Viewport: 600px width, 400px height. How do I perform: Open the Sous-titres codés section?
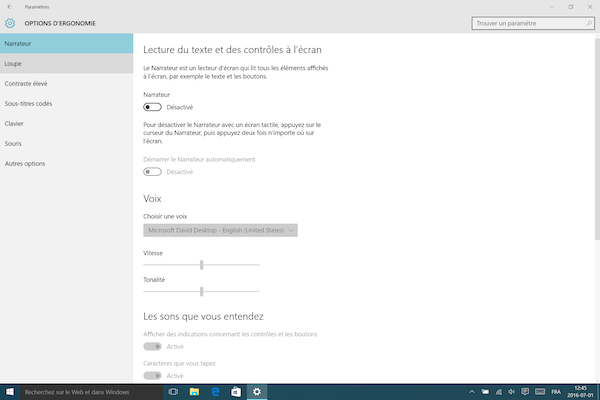coord(67,103)
